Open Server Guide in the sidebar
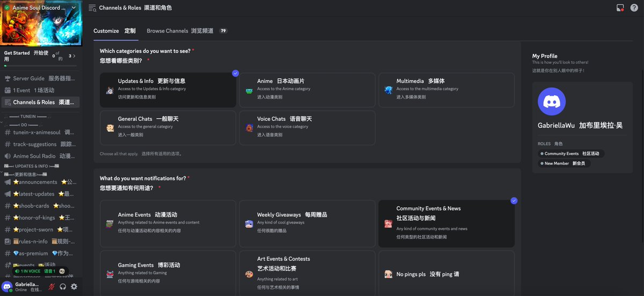 40,78
